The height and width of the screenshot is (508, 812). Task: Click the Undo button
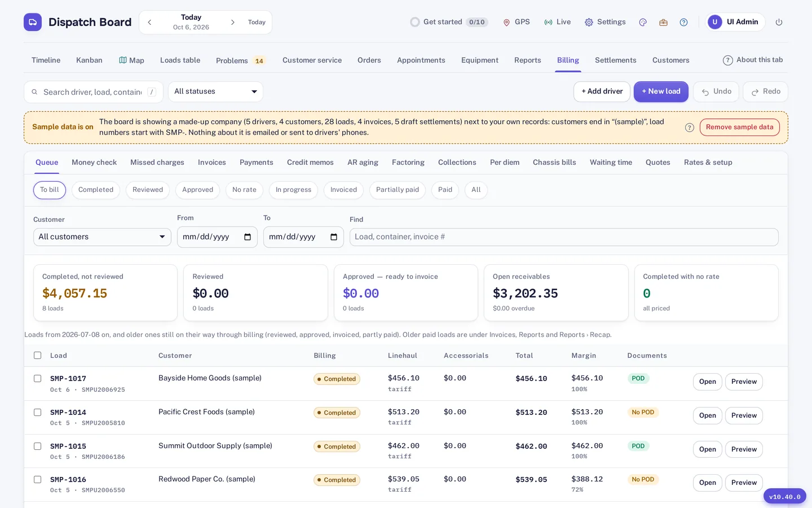click(x=716, y=91)
